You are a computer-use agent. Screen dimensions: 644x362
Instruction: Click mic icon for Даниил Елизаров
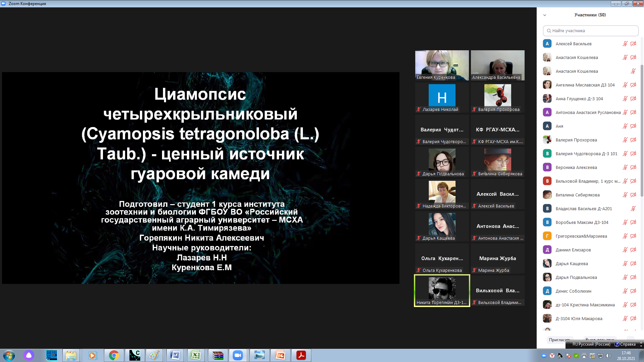coord(625,250)
